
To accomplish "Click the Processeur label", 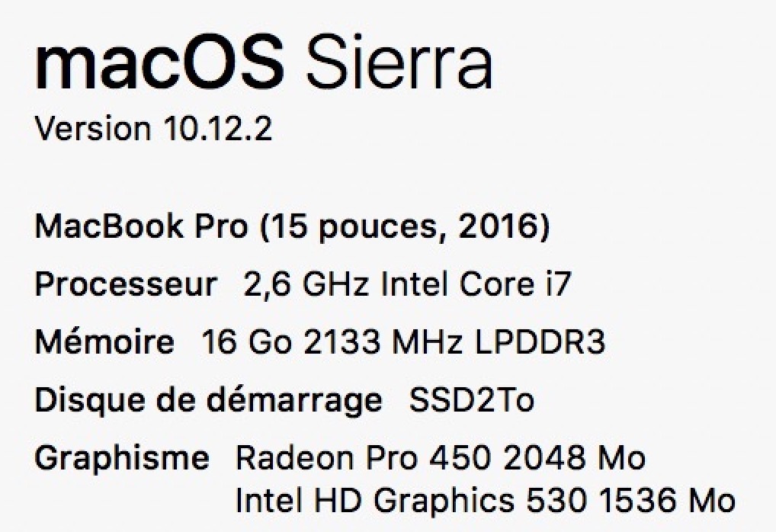I will tap(127, 284).
